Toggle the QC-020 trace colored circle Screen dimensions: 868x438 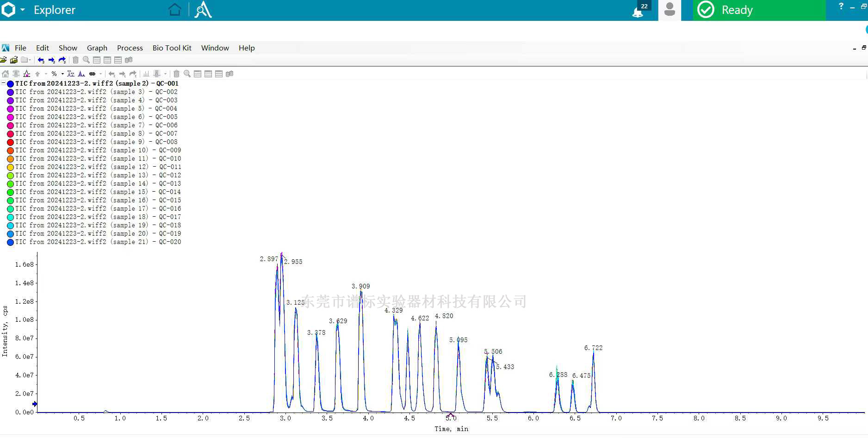tap(10, 242)
